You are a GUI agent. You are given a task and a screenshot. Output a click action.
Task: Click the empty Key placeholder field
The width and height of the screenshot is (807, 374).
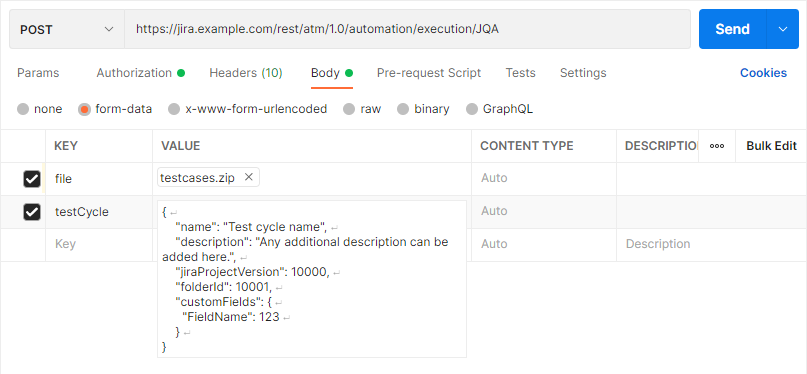[x=99, y=244]
